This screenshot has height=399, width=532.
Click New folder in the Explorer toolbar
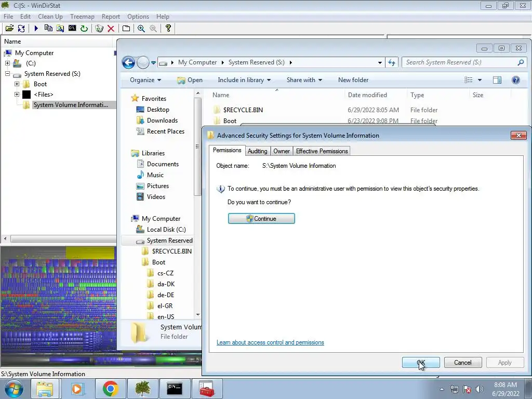coord(353,80)
